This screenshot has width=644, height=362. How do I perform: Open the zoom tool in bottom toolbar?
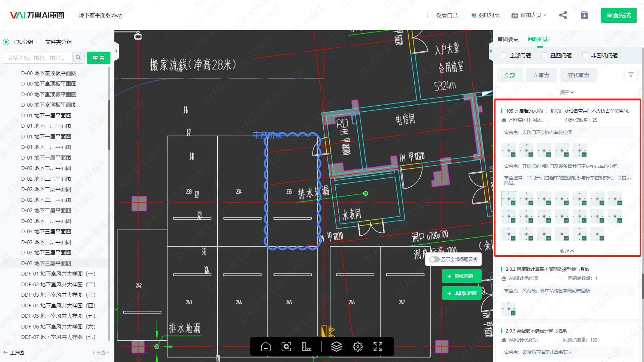[x=286, y=347]
